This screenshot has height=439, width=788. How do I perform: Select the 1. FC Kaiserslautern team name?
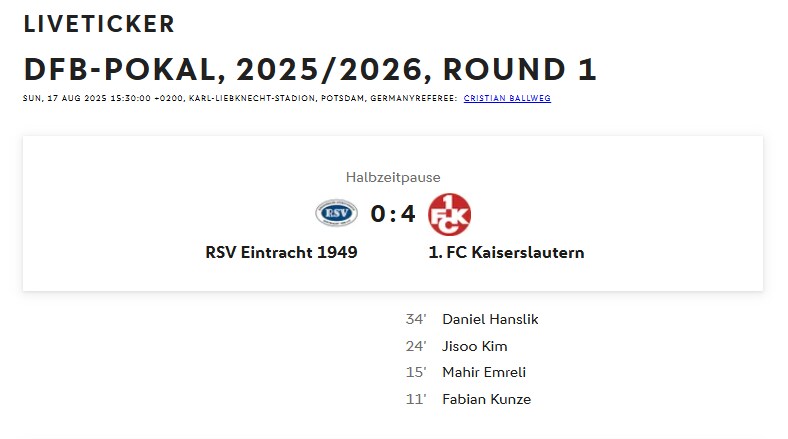pyautogui.click(x=506, y=252)
